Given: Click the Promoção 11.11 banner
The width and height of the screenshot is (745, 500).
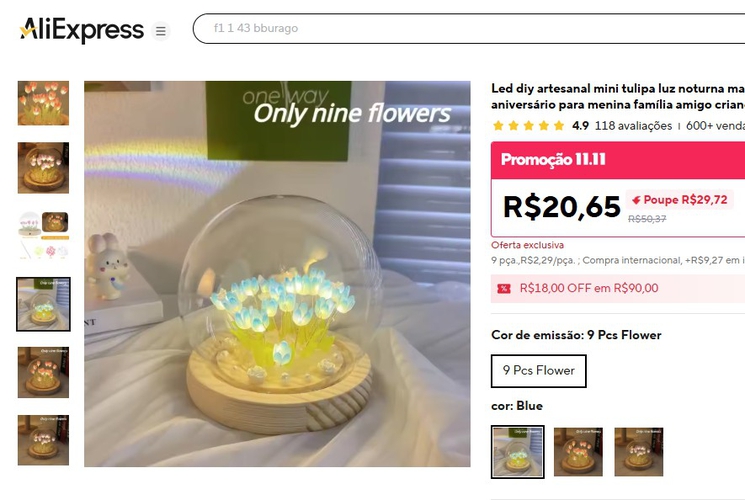Looking at the screenshot, I should (553, 160).
